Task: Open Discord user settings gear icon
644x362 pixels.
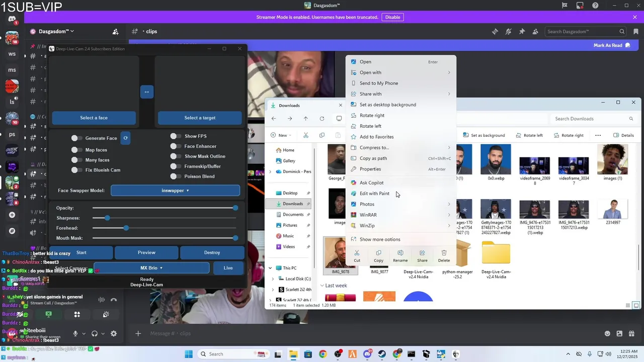Action: pyautogui.click(x=114, y=333)
